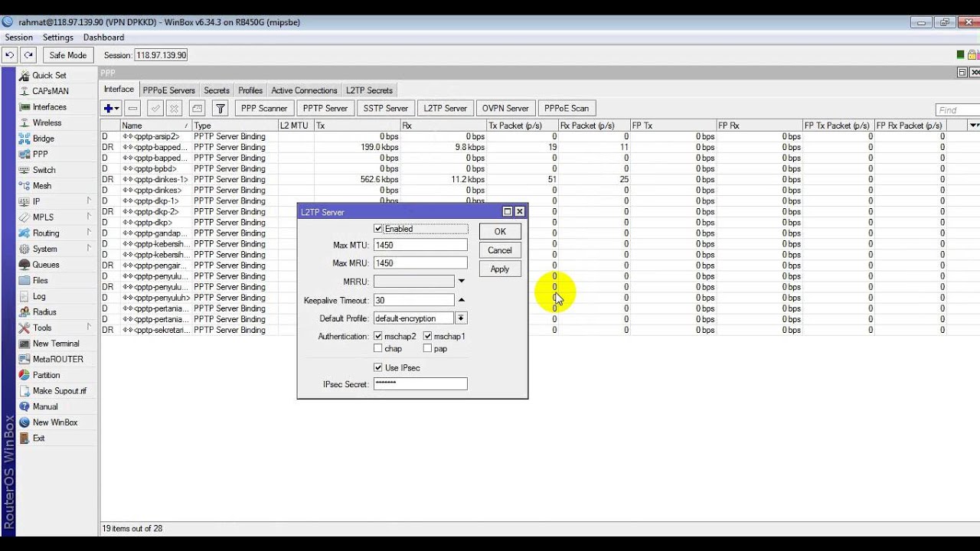Toggle Safe Mode button
Screen dimensions: 980x551
[68, 55]
